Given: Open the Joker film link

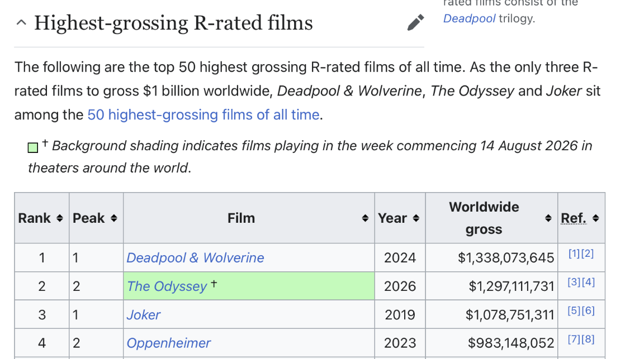Looking at the screenshot, I should pyautogui.click(x=143, y=315).
